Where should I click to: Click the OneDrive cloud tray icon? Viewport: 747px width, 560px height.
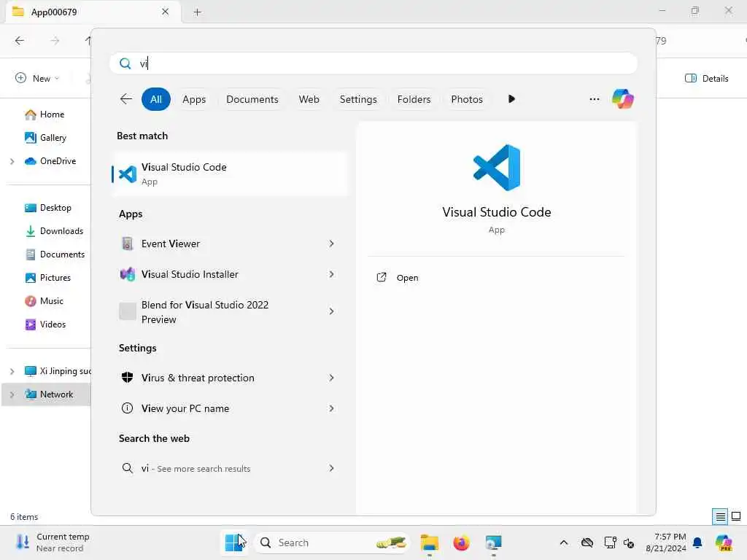pyautogui.click(x=587, y=542)
